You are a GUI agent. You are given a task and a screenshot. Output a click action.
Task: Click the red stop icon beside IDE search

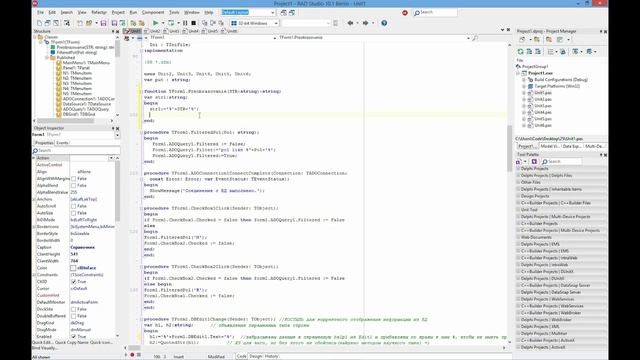click(x=405, y=13)
